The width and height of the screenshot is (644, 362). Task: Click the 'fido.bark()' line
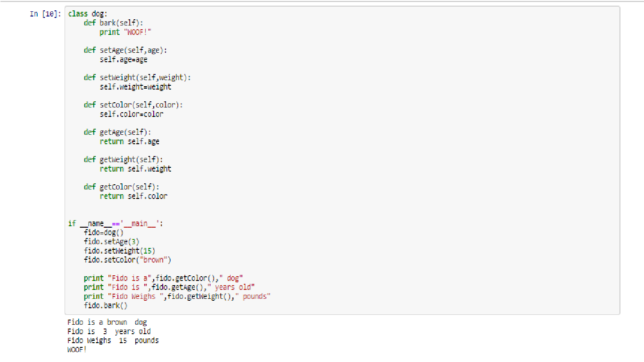pyautogui.click(x=106, y=305)
